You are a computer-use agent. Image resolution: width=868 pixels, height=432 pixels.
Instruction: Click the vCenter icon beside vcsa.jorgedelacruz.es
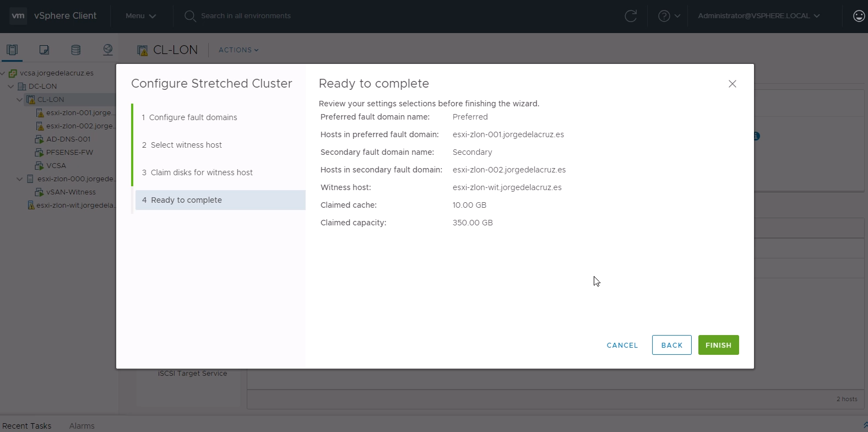[x=13, y=73]
